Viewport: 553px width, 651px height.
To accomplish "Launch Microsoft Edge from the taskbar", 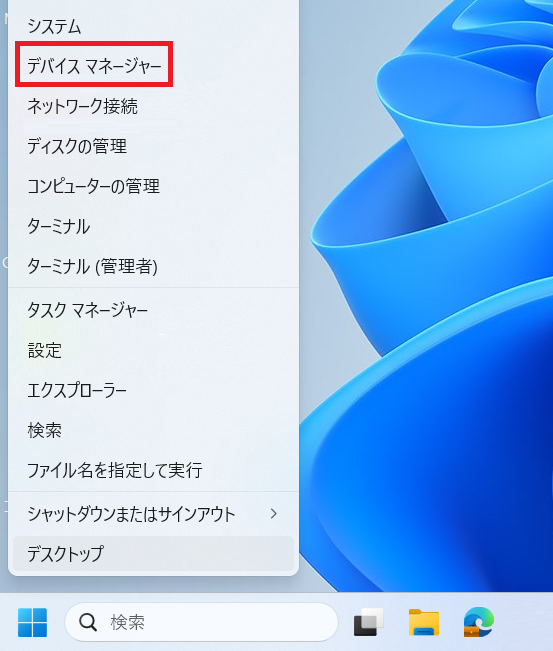I will [479, 622].
